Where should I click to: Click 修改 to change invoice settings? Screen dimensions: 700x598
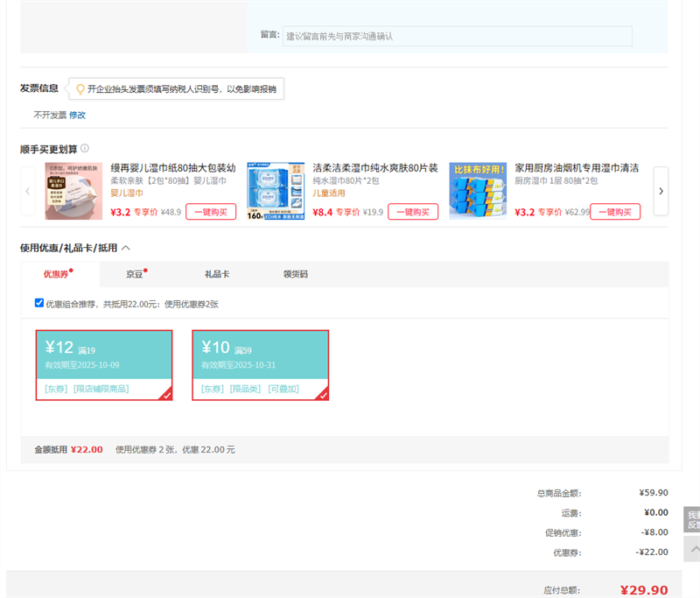78,115
